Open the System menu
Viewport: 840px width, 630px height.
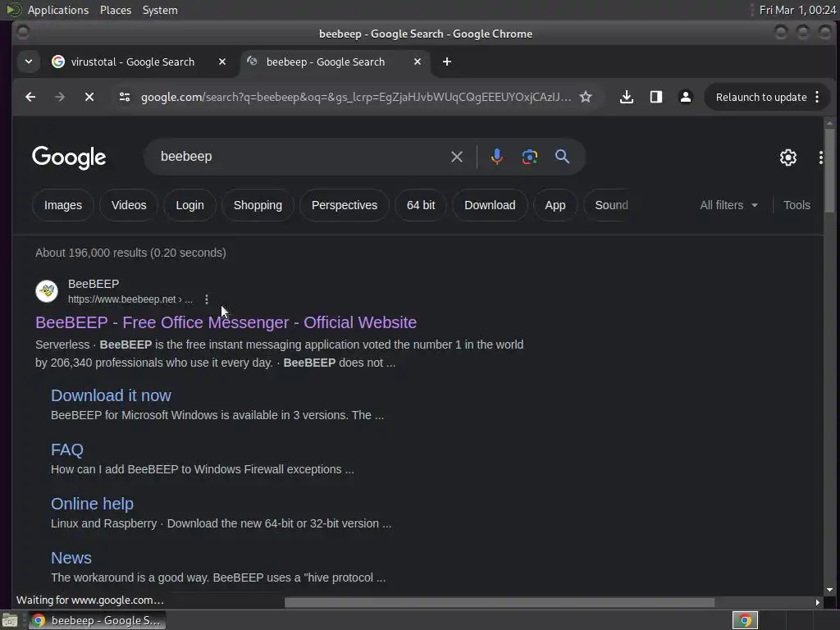(x=160, y=10)
